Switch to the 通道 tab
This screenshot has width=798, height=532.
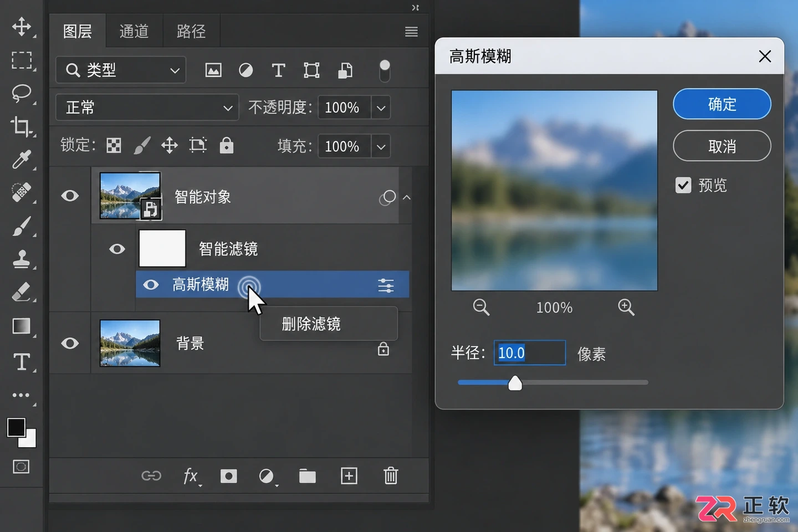click(134, 31)
